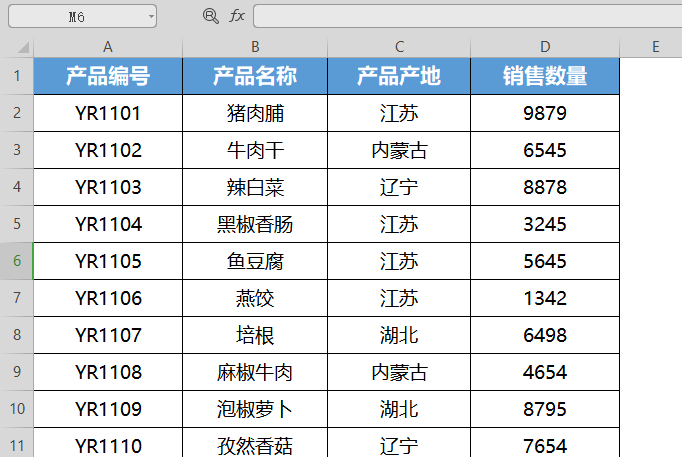Select cell YR1110
This screenshot has width=682, height=457.
coord(108,443)
